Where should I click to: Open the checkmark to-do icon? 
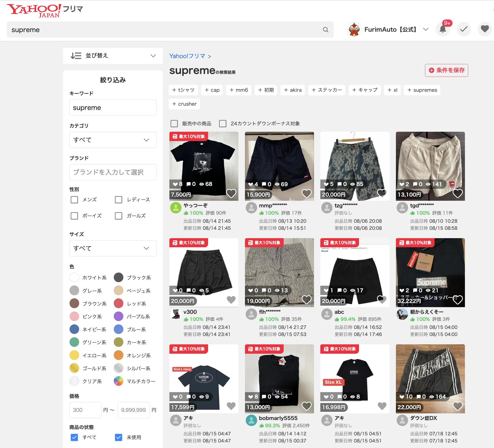coord(464,29)
